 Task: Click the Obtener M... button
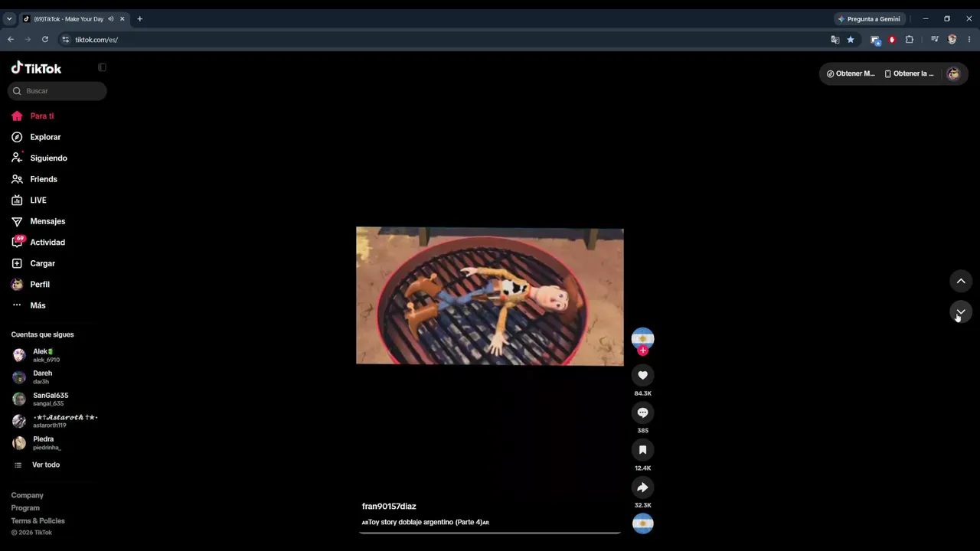850,73
